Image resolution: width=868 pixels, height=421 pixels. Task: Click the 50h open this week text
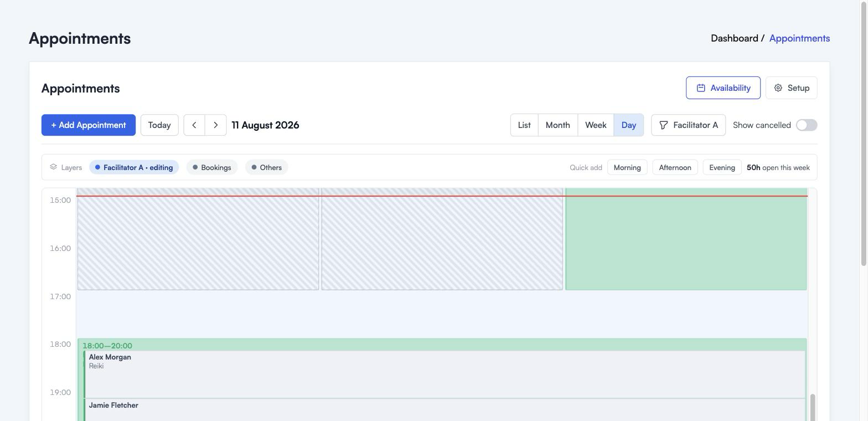pos(778,167)
